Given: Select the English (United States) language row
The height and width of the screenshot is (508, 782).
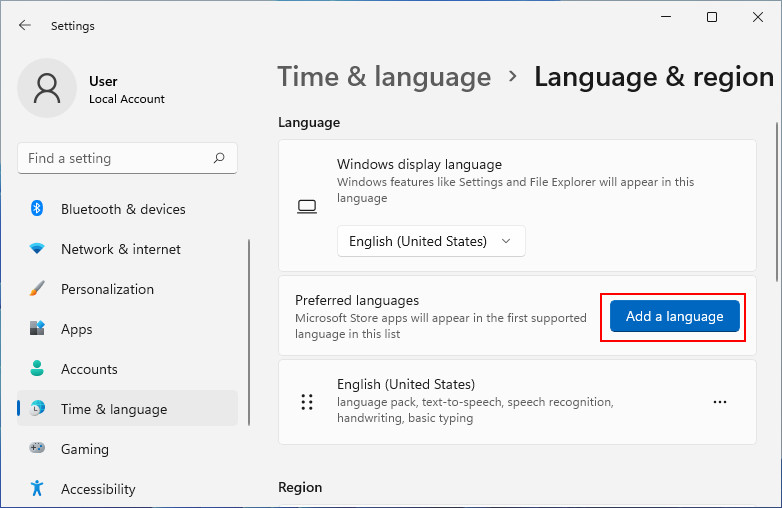Looking at the screenshot, I should (517, 402).
